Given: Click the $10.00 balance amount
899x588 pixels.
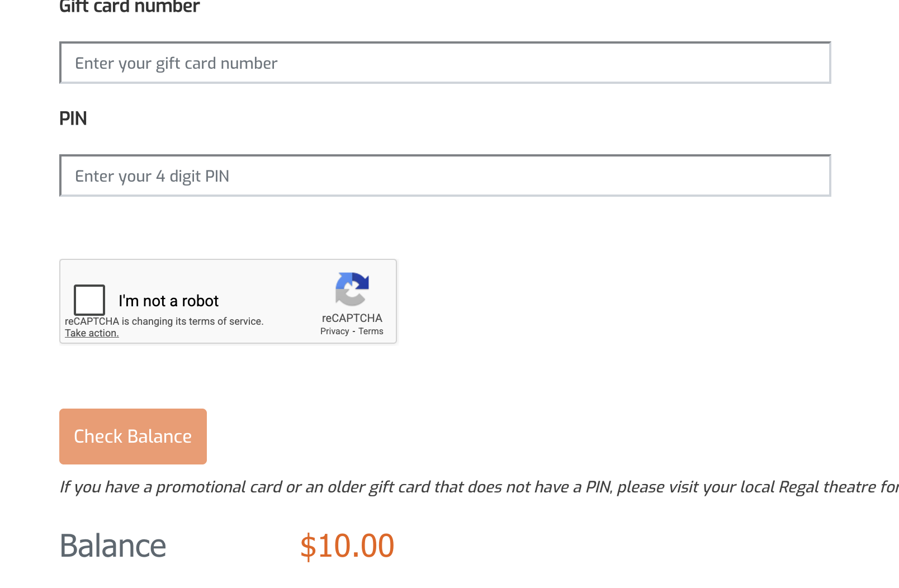Looking at the screenshot, I should pyautogui.click(x=347, y=546).
